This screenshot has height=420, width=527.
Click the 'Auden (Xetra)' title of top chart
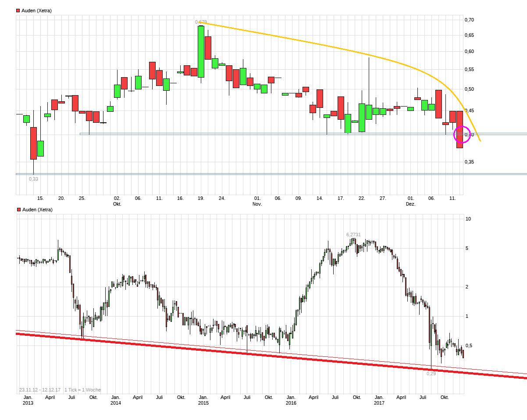(x=36, y=11)
